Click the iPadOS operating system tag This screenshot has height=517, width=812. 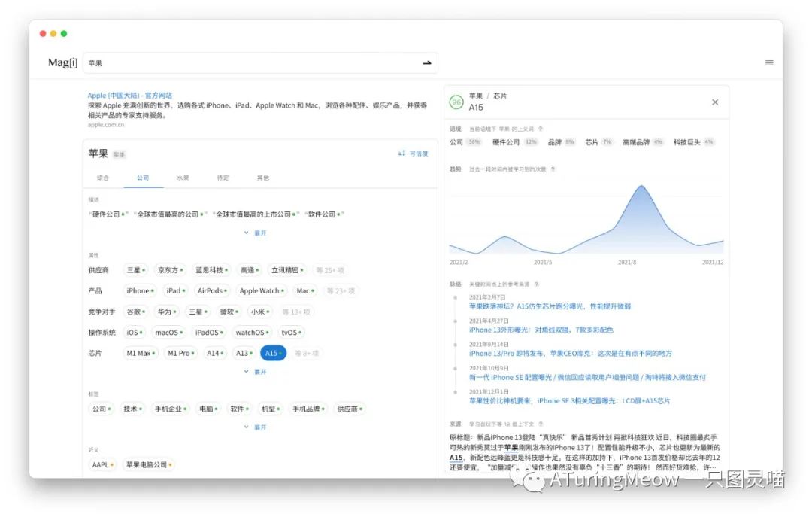(209, 333)
